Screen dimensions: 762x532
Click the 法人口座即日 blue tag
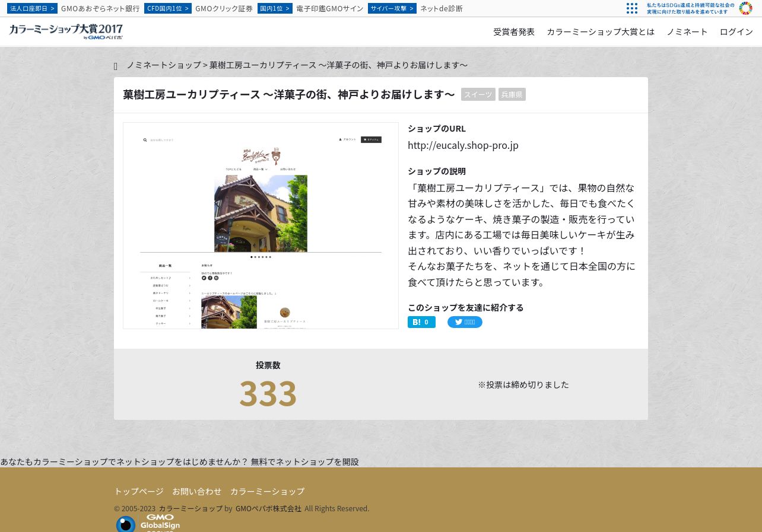32,8
